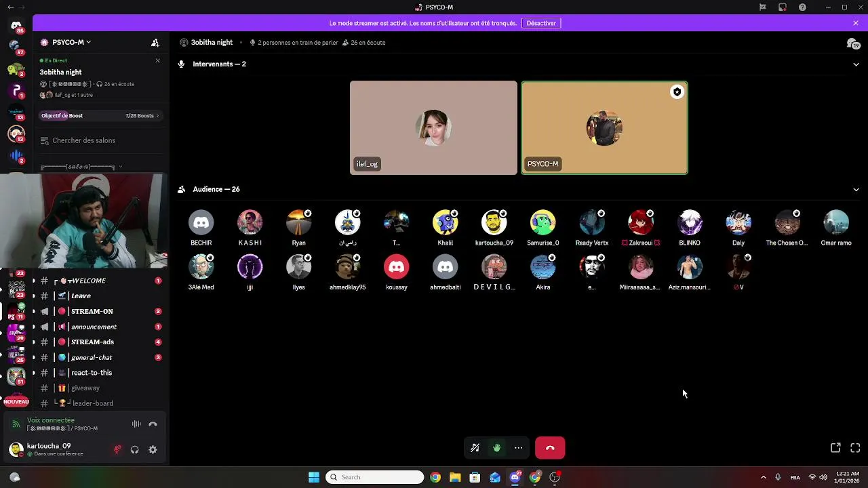Open File Explorer from the taskbar
The width and height of the screenshot is (868, 488).
coord(455,477)
